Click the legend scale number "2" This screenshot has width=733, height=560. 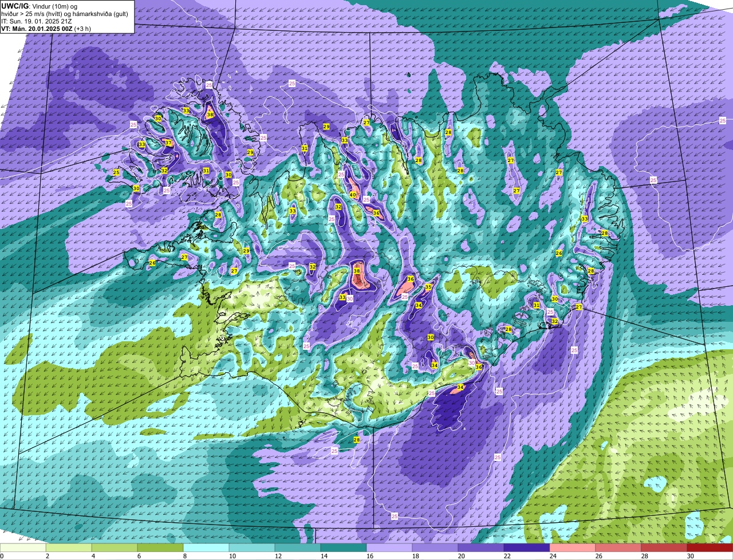[x=47, y=556]
